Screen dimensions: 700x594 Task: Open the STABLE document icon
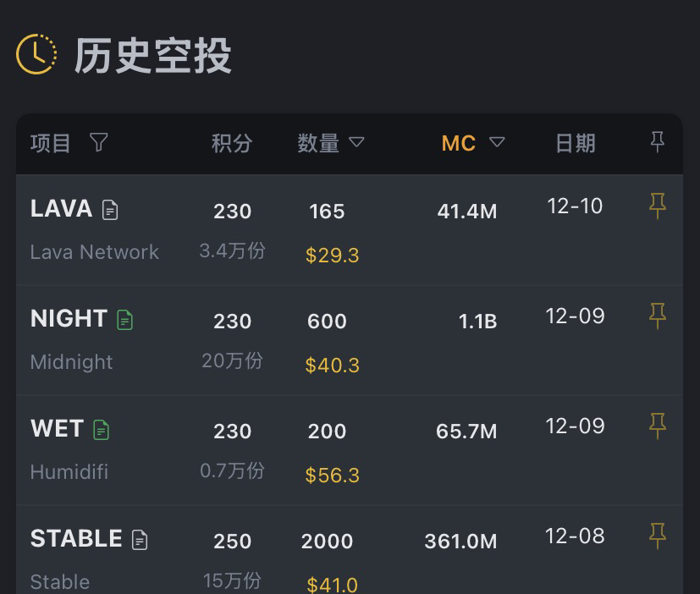tap(140, 540)
